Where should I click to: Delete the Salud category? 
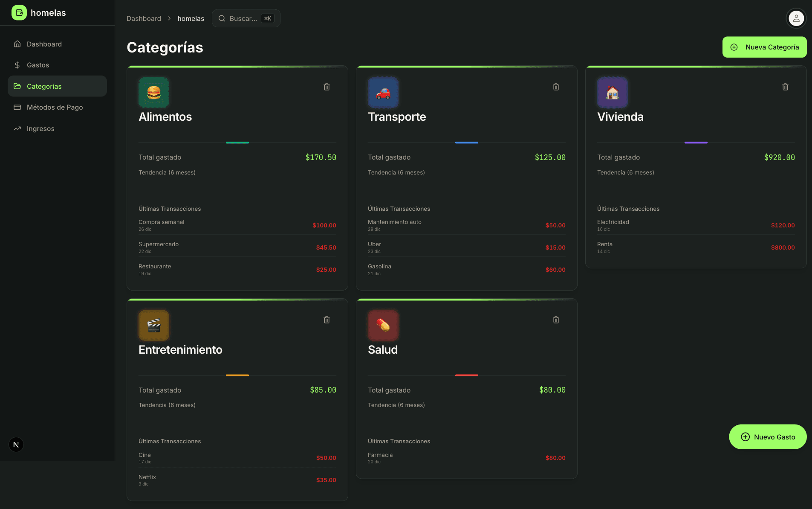pyautogui.click(x=555, y=320)
